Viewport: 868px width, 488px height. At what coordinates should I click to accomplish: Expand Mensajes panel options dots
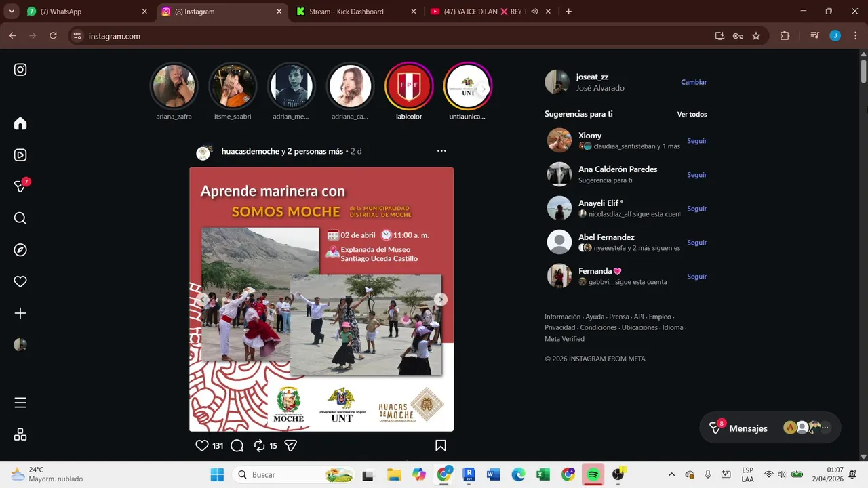coord(825,428)
